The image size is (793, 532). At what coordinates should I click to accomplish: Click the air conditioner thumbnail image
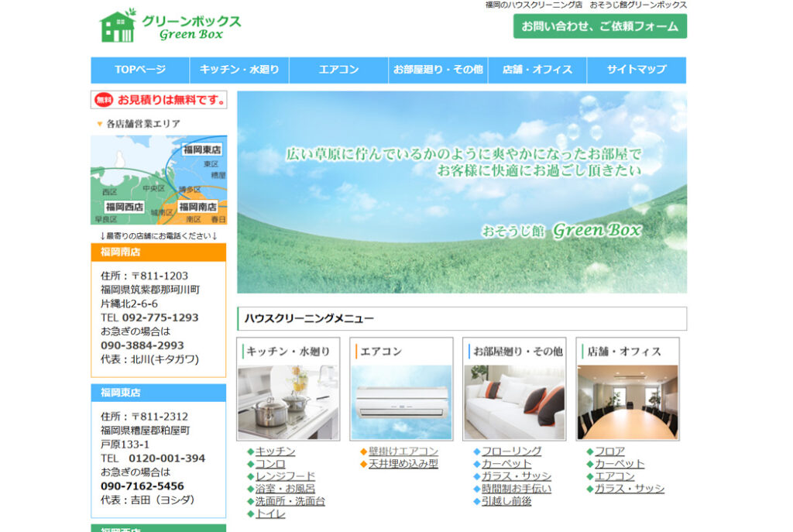click(400, 402)
